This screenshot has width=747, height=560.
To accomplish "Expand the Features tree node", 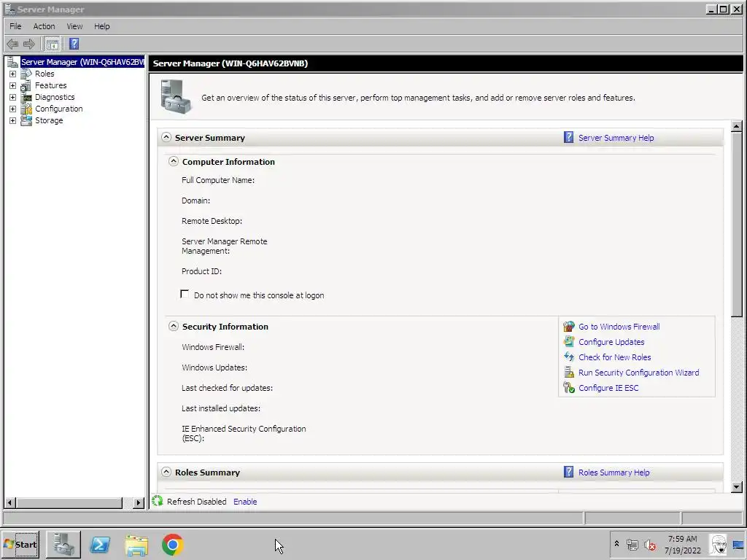I will 13,86.
